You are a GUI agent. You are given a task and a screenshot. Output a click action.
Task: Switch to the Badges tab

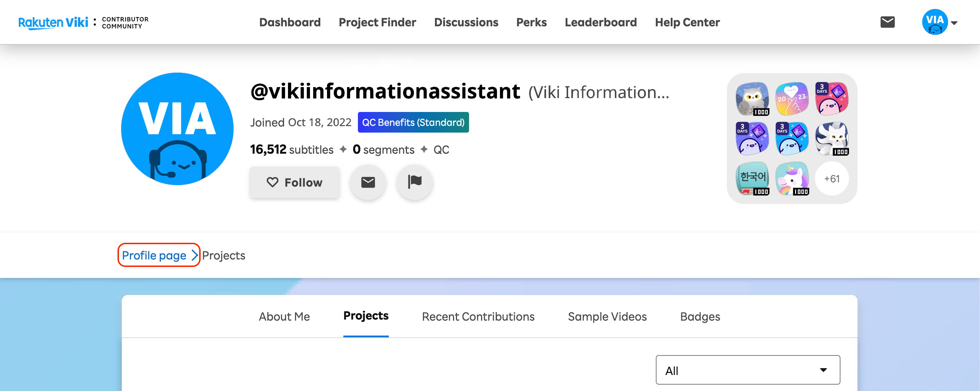700,316
